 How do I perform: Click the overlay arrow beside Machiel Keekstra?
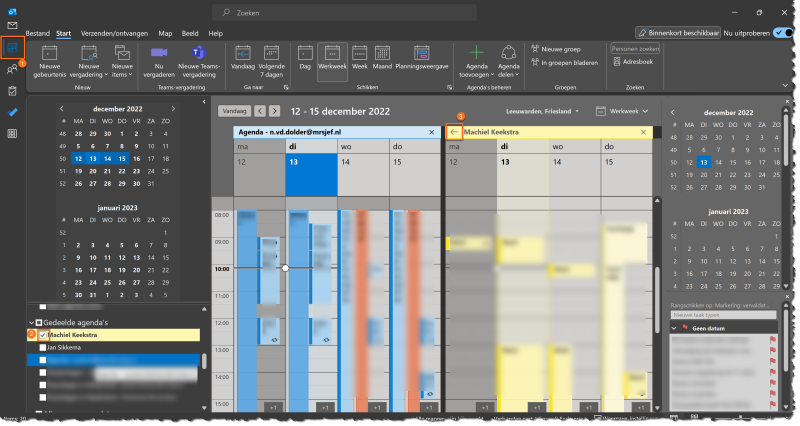pyautogui.click(x=454, y=131)
